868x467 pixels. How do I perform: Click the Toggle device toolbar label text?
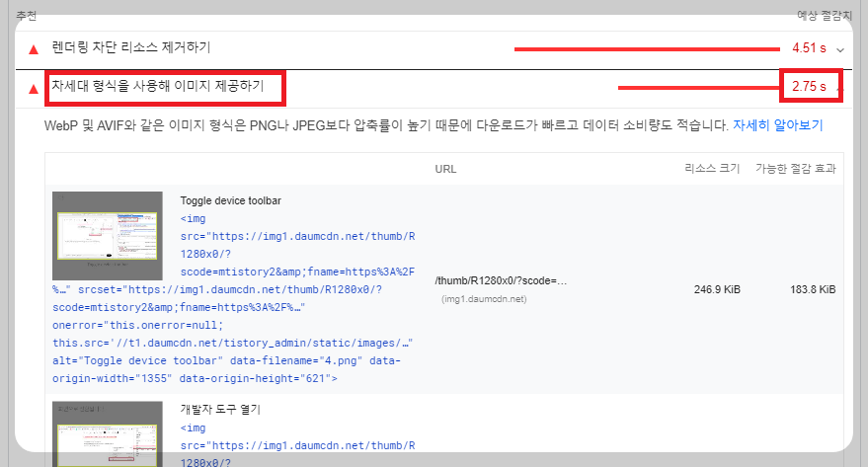click(x=230, y=200)
